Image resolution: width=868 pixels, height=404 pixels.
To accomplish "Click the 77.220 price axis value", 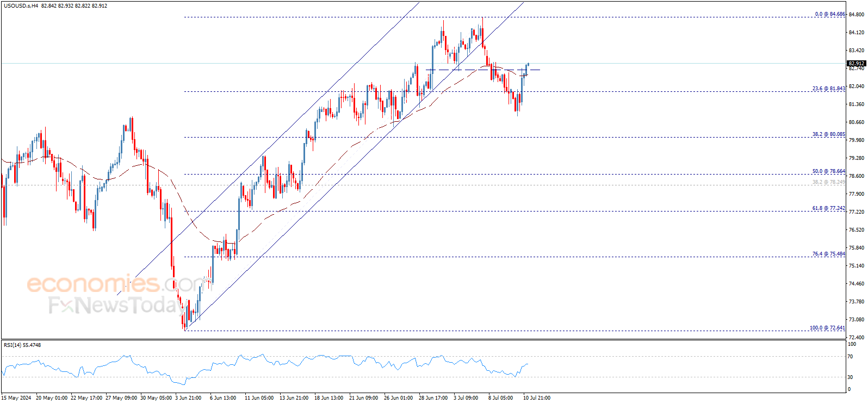I will point(857,212).
